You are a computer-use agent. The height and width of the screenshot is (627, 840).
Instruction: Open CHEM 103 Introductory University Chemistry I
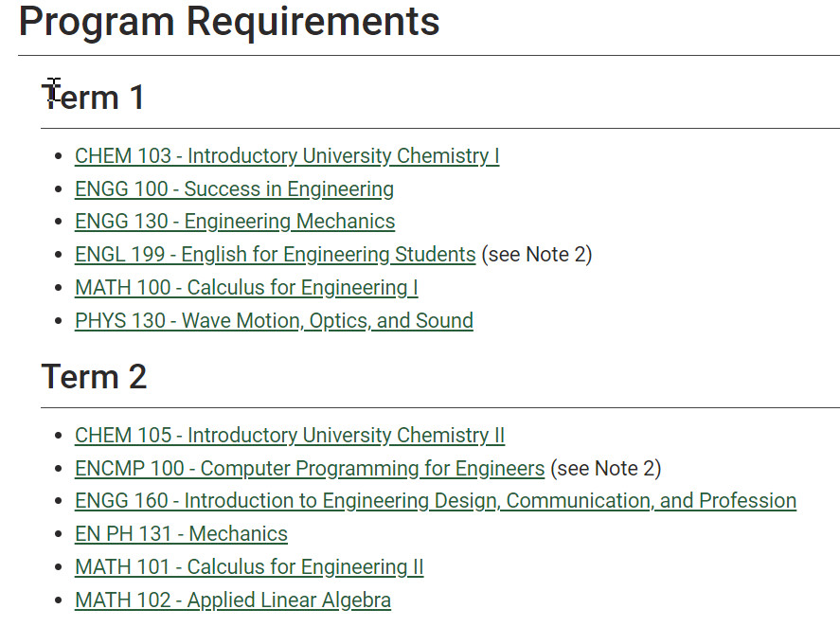point(287,156)
